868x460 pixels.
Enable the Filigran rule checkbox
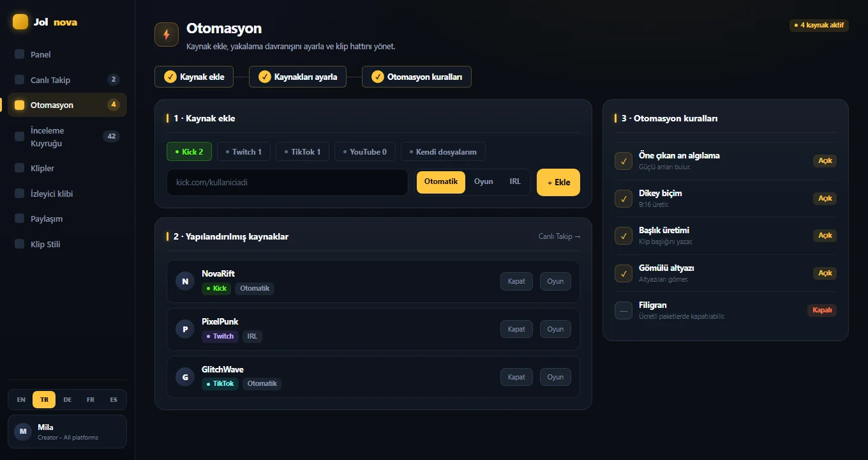coord(624,310)
